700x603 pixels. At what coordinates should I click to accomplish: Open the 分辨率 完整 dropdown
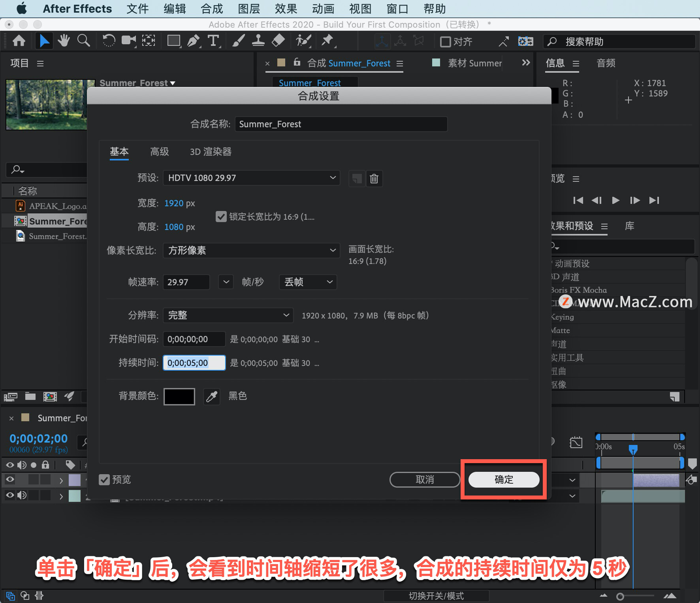(228, 315)
